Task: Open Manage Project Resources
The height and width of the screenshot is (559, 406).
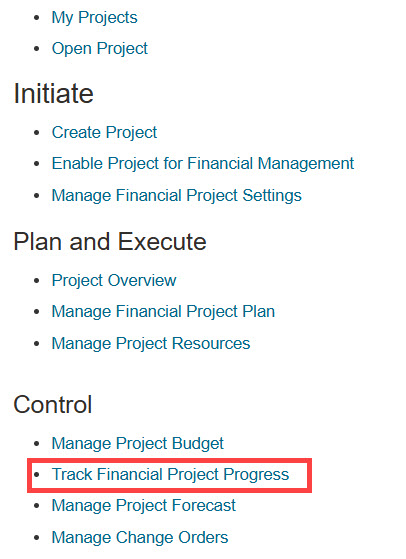Action: (151, 344)
